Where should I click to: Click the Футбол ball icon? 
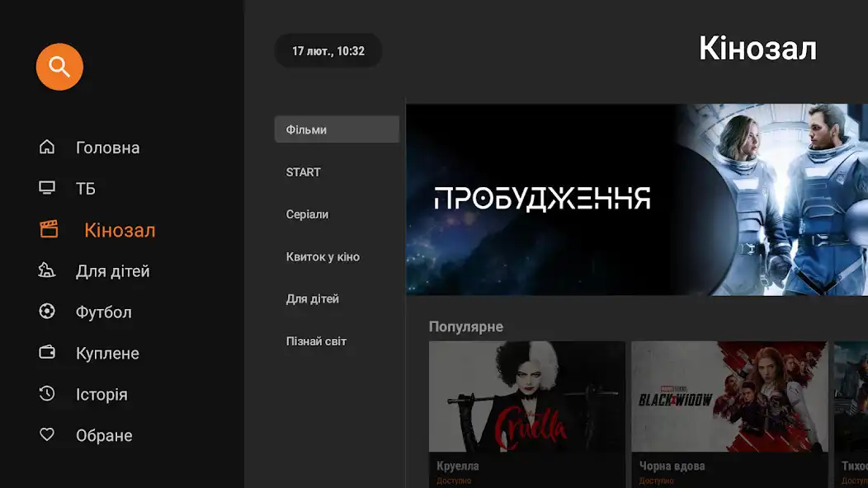coord(49,312)
